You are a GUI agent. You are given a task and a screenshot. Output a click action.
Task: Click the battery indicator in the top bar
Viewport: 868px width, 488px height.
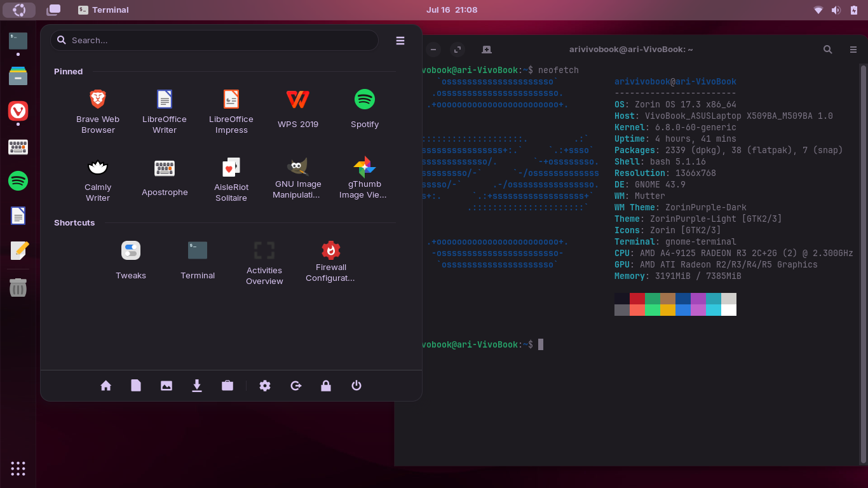(x=853, y=10)
